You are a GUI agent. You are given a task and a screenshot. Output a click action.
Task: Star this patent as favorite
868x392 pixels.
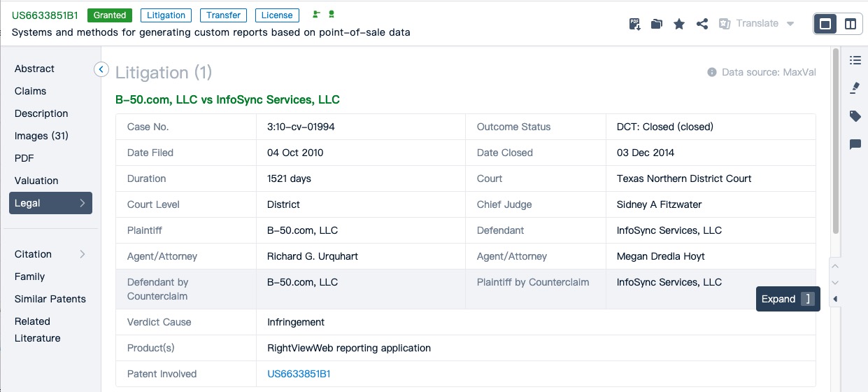point(678,24)
